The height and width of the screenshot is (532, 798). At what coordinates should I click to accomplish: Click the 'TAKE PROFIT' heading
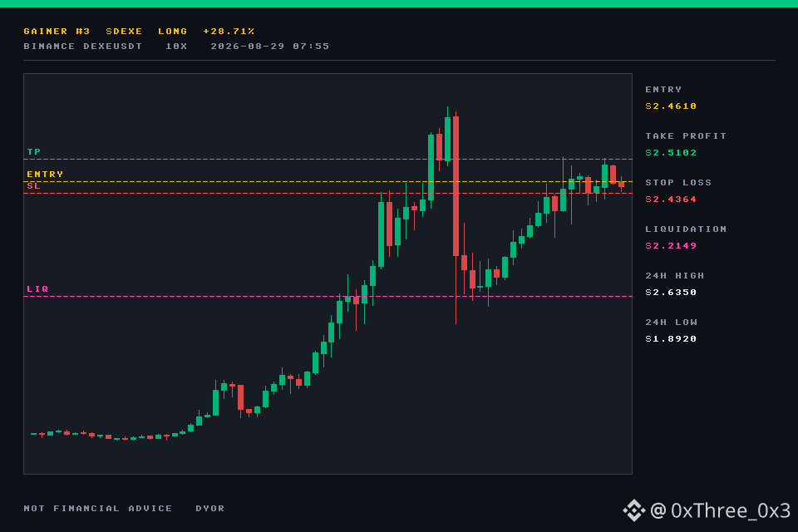[x=686, y=136]
